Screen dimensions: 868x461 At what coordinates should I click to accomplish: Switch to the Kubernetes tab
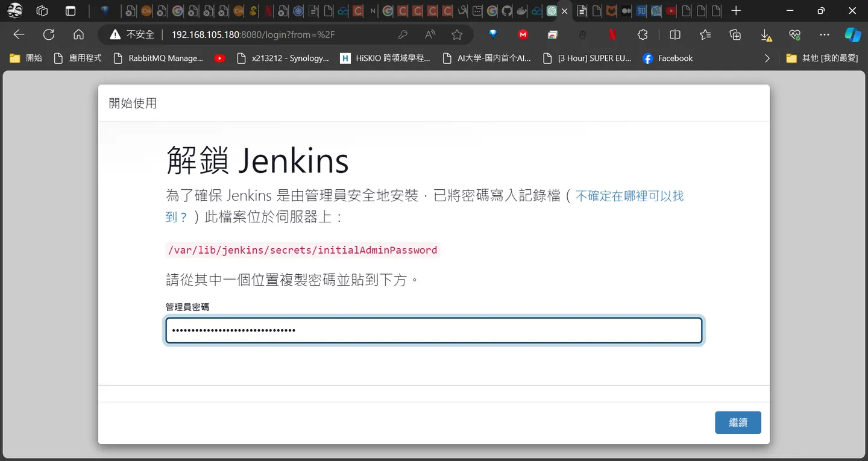tap(298, 11)
